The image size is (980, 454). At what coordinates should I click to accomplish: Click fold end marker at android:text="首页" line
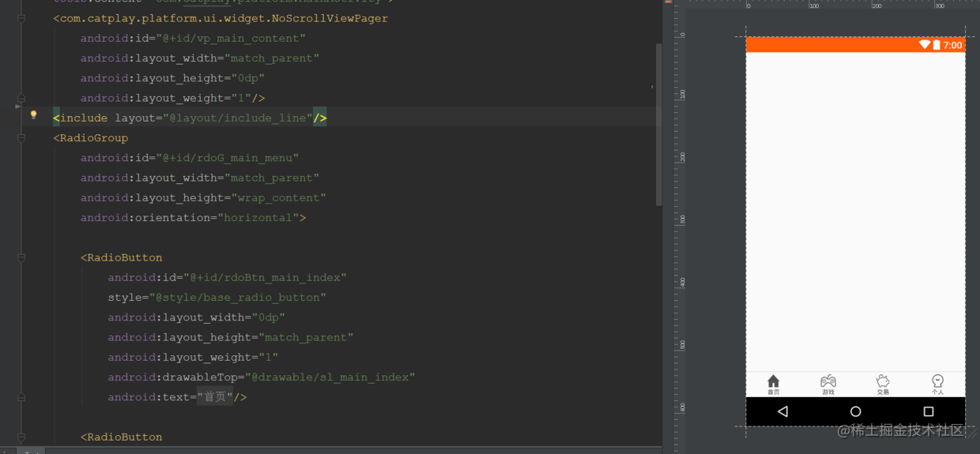click(x=21, y=397)
